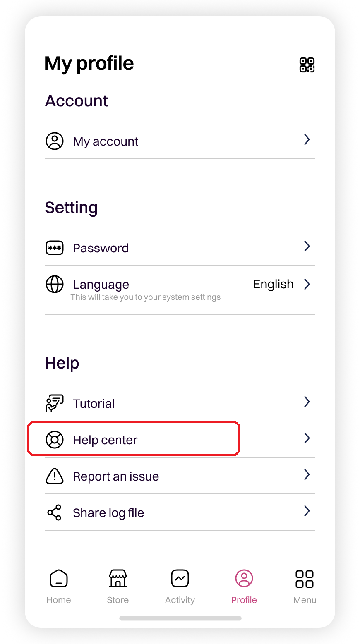Click the My account person icon
The width and height of the screenshot is (360, 644).
click(x=55, y=141)
